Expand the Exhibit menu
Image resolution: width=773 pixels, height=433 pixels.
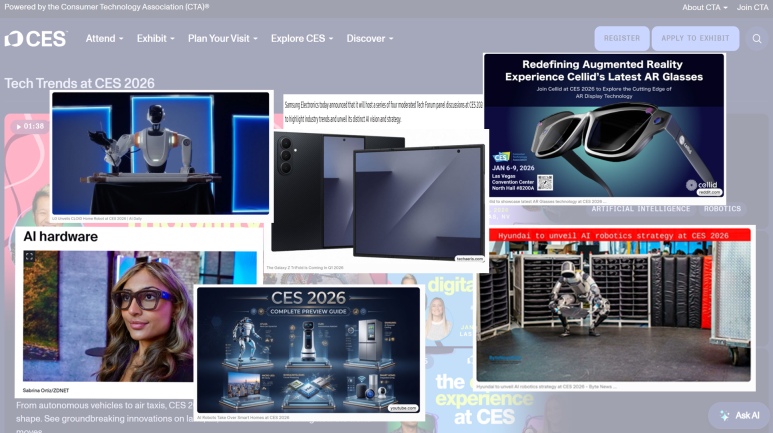pos(155,38)
